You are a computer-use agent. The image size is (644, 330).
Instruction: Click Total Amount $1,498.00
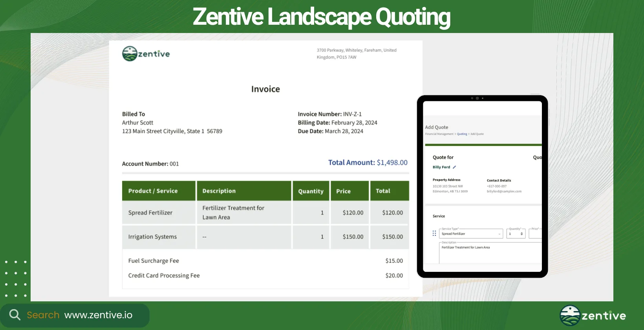tap(368, 163)
